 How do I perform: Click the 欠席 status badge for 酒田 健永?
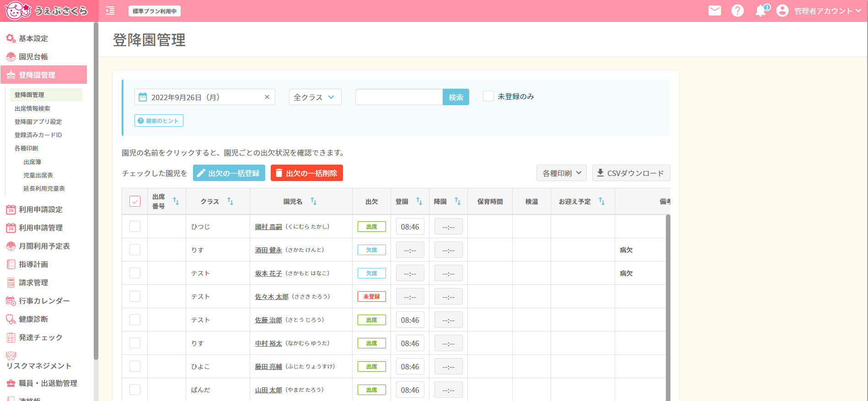tap(372, 250)
